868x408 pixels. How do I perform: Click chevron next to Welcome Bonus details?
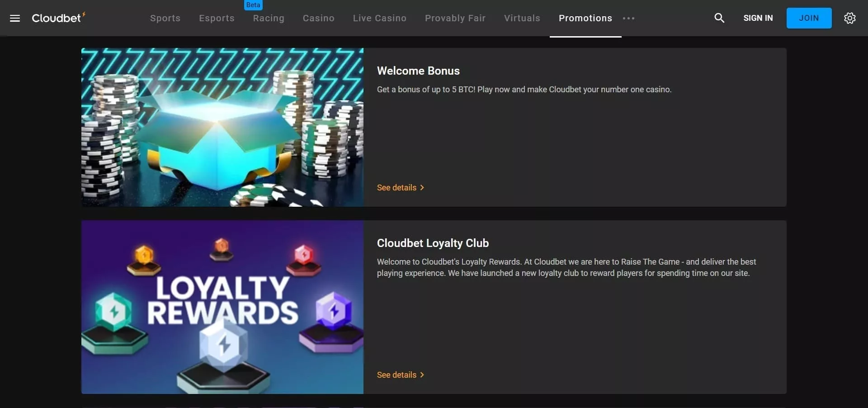[x=422, y=188]
